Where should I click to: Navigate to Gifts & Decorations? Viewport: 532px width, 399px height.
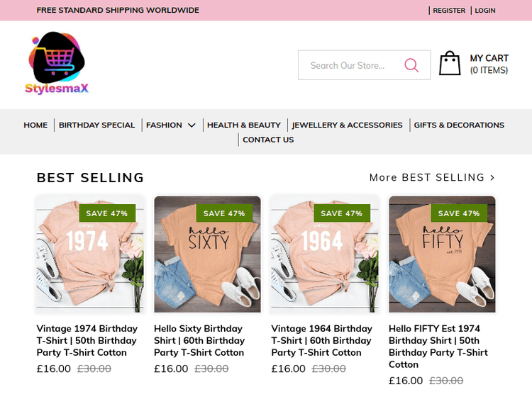click(x=459, y=125)
